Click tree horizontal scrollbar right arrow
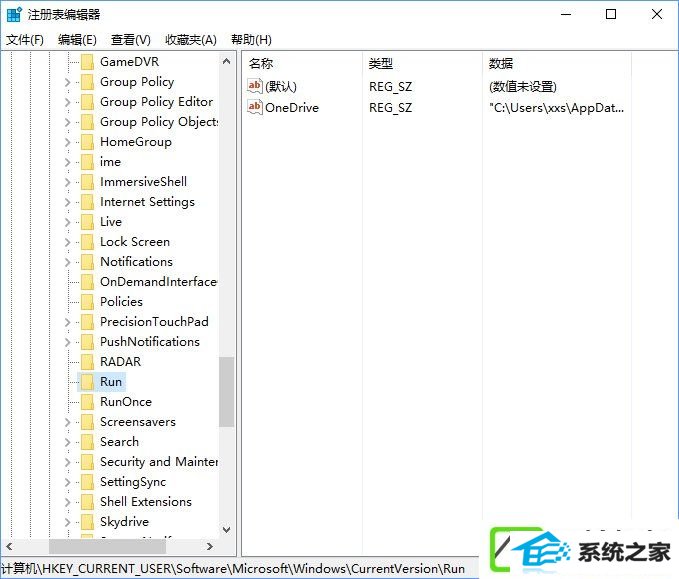 (x=210, y=547)
